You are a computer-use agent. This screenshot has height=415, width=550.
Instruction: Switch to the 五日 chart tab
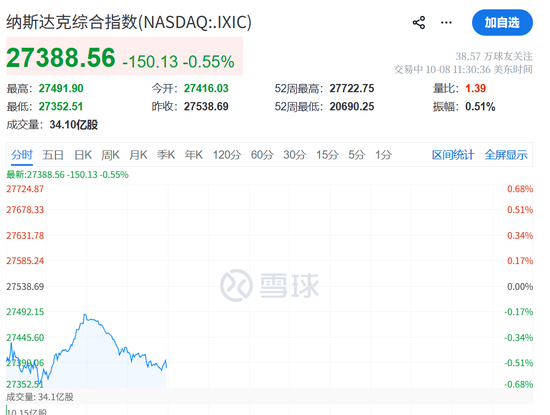tap(53, 155)
